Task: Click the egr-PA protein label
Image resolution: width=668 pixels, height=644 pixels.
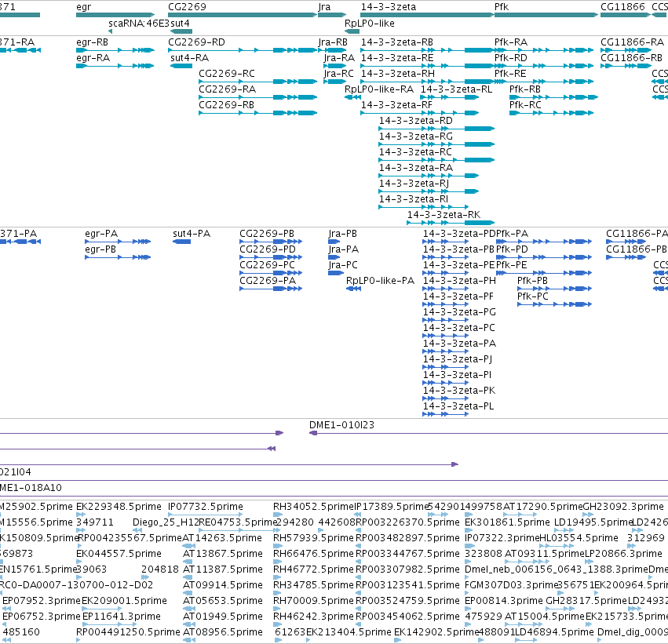Action: coord(101,234)
